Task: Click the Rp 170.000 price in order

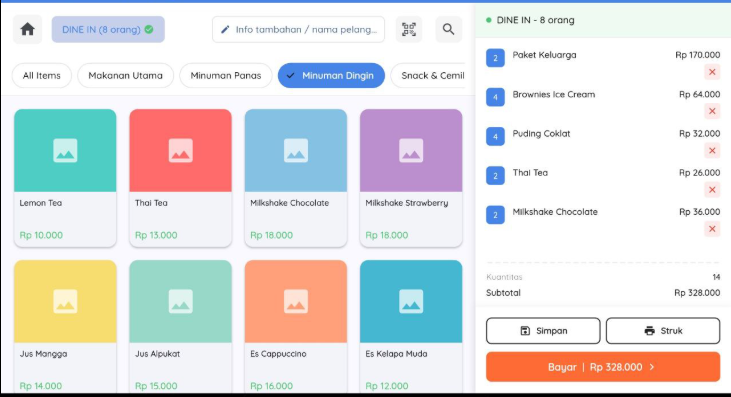Action: (697, 55)
